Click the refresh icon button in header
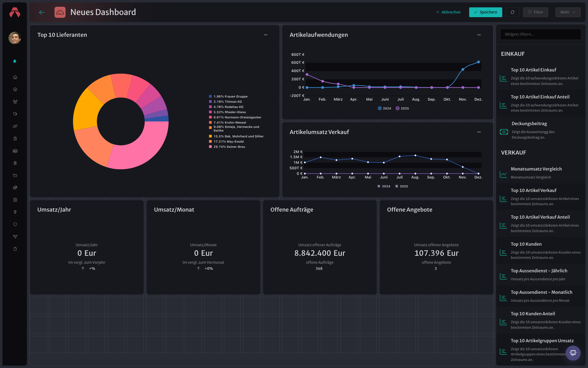Image resolution: width=588 pixels, height=368 pixels. point(512,12)
